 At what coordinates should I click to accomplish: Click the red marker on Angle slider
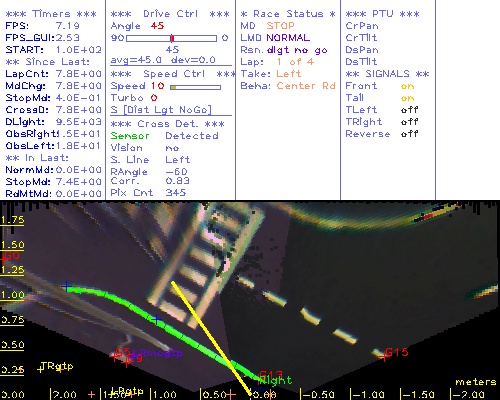(172, 38)
